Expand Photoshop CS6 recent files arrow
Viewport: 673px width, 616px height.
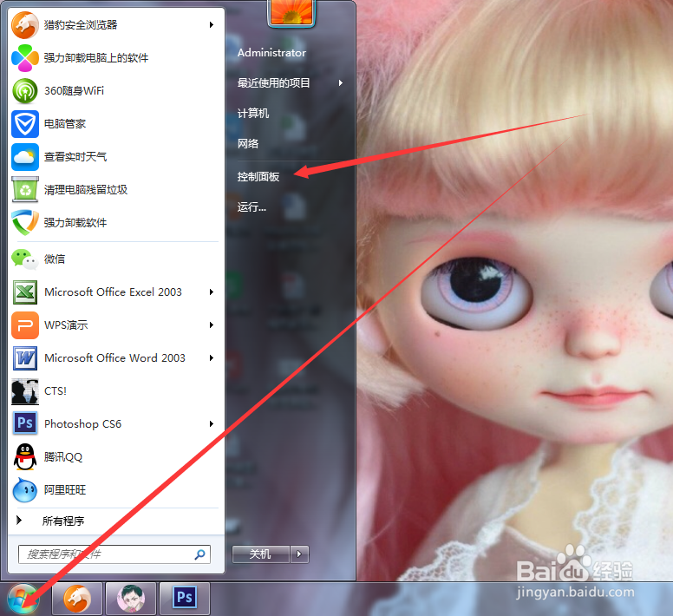(x=211, y=424)
